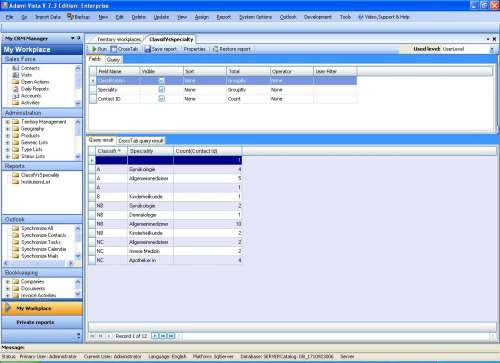
Task: Jump to last record in navigator
Action: coord(171,336)
